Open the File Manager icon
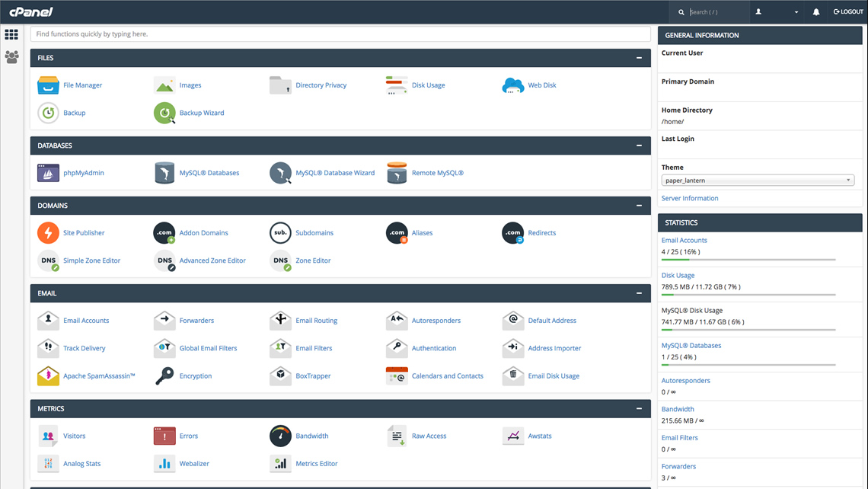 coord(48,85)
